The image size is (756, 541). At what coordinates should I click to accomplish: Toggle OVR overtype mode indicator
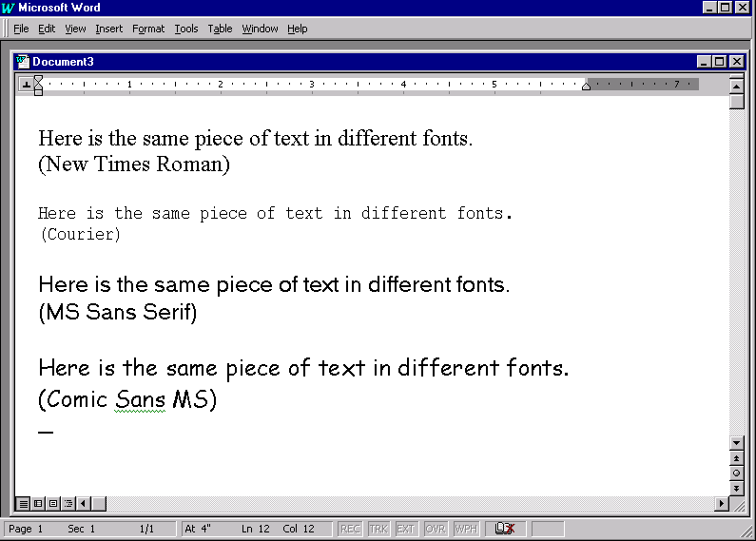[x=436, y=529]
